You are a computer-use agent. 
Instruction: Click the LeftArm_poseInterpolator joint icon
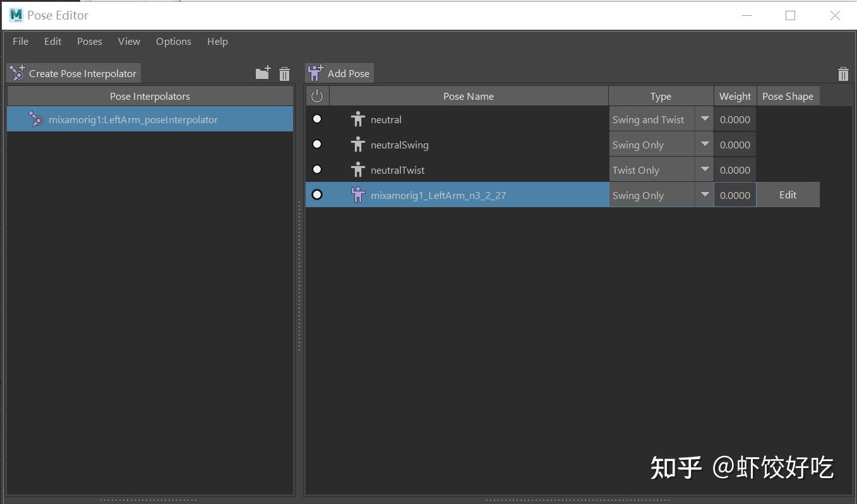[x=36, y=119]
